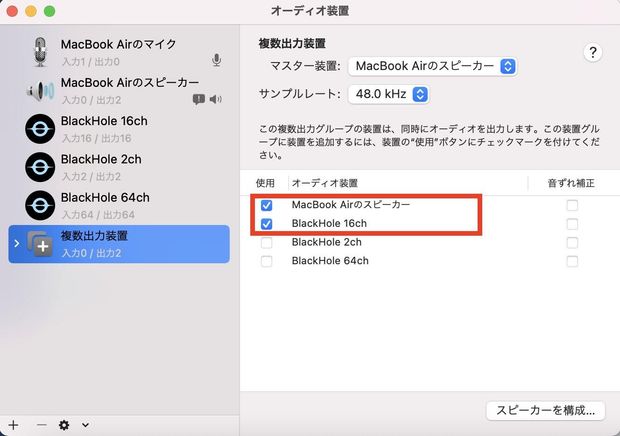Click the 複数出力装置 heading in the detail pane
Image resolution: width=620 pixels, height=436 pixels.
(292, 43)
